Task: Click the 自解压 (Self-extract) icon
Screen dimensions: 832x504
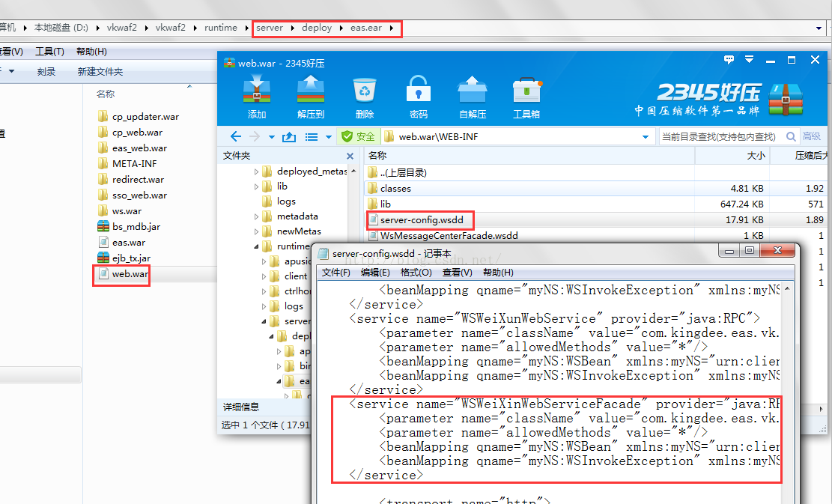Action: (473, 96)
